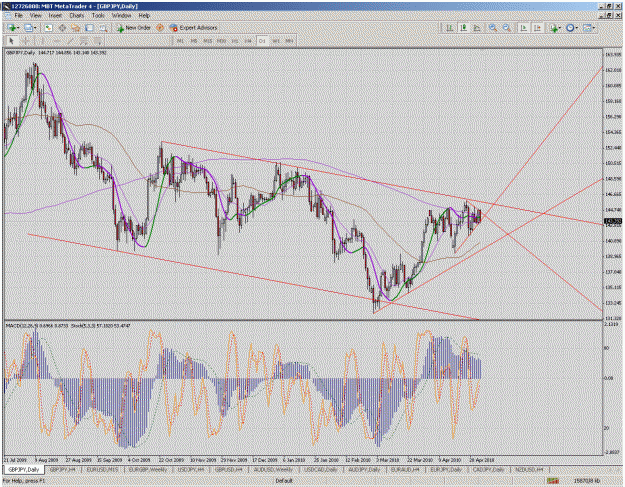
Task: Switch chart to line chart mode
Action: pos(477,28)
